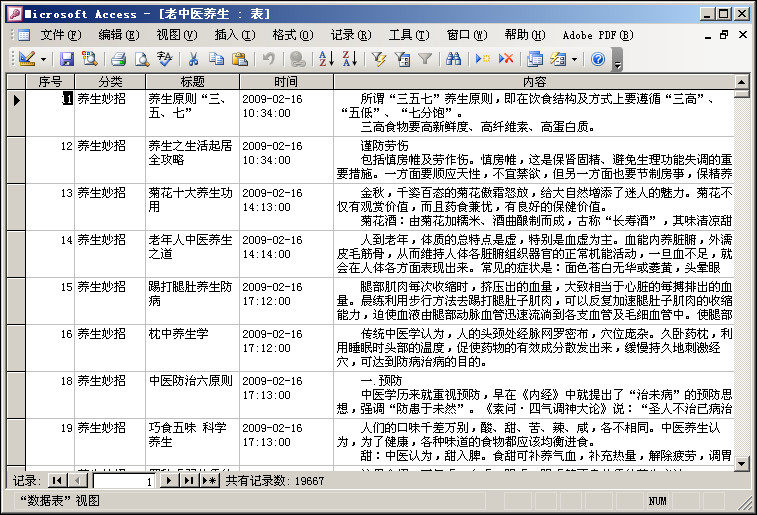Select the 内容 column header

coord(534,82)
